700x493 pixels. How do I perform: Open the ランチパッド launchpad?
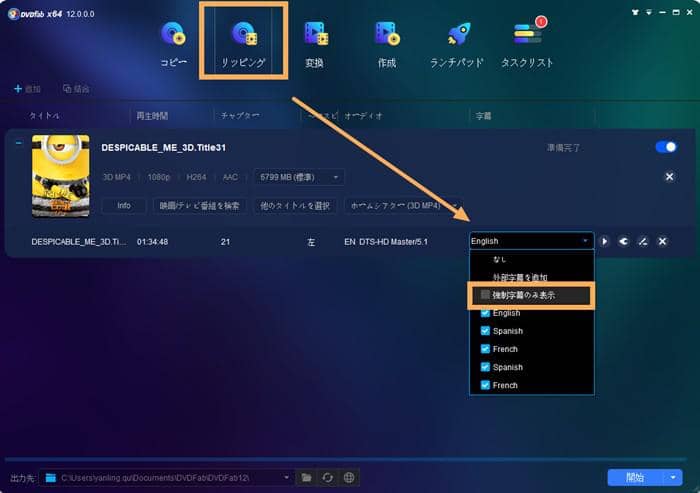tap(457, 44)
